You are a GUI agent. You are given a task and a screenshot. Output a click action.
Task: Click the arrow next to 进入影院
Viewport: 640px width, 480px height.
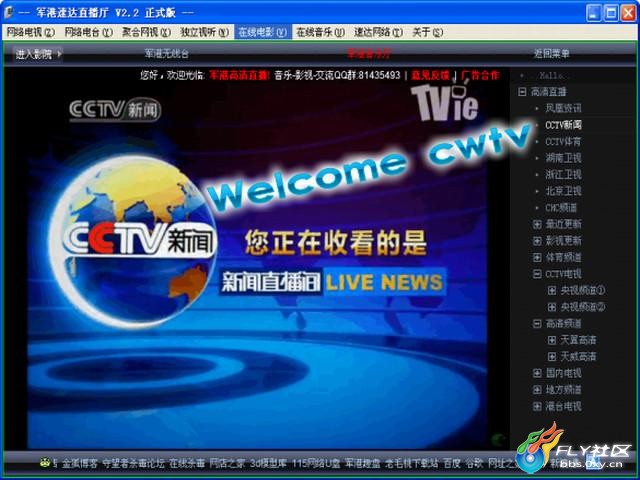click(x=60, y=53)
